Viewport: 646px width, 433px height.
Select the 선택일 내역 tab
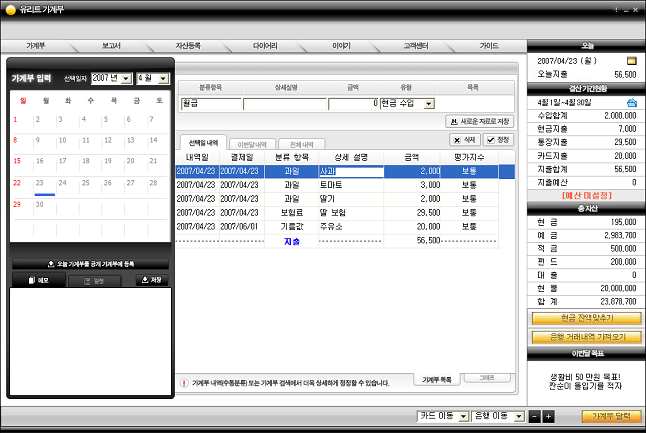[x=203, y=143]
